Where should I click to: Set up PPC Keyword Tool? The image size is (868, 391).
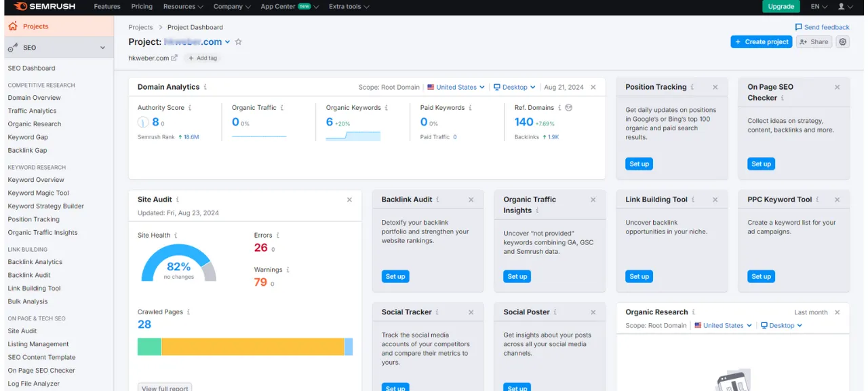click(x=761, y=276)
